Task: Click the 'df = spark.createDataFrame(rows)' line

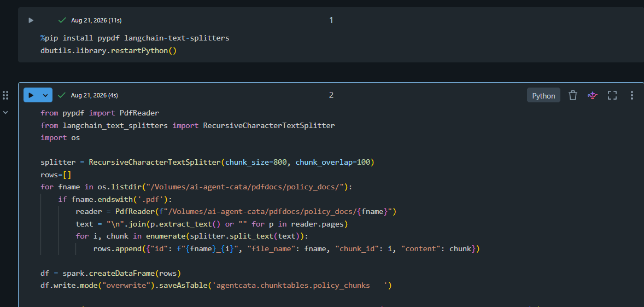Action: click(x=110, y=273)
